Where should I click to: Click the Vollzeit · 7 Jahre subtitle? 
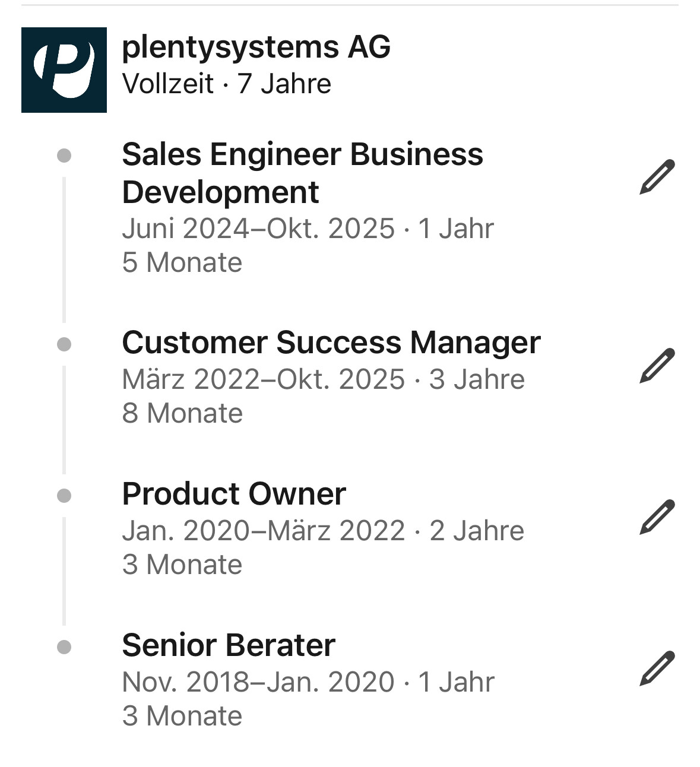pos(226,84)
